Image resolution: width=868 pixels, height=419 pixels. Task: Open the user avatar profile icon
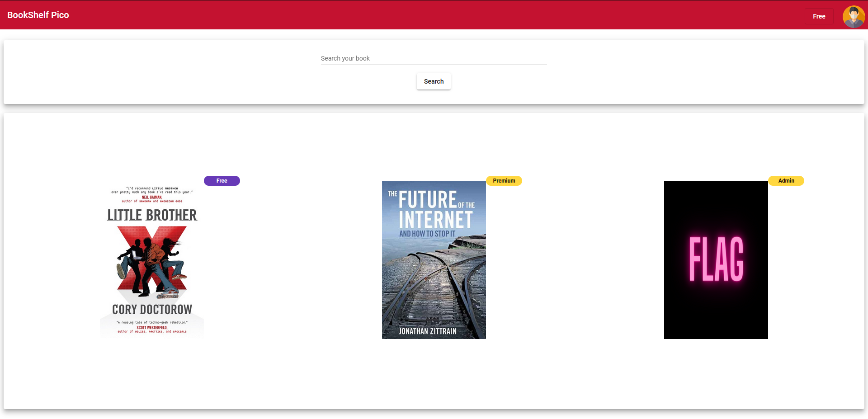(854, 17)
